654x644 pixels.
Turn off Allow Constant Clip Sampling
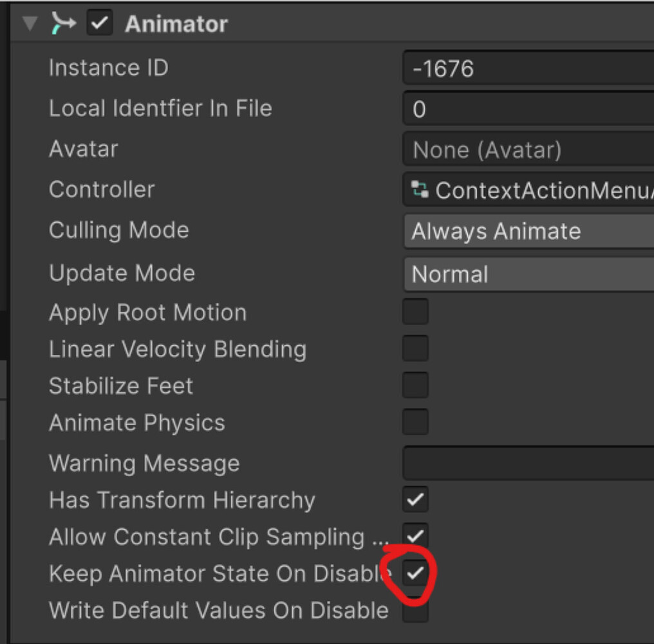click(x=415, y=536)
